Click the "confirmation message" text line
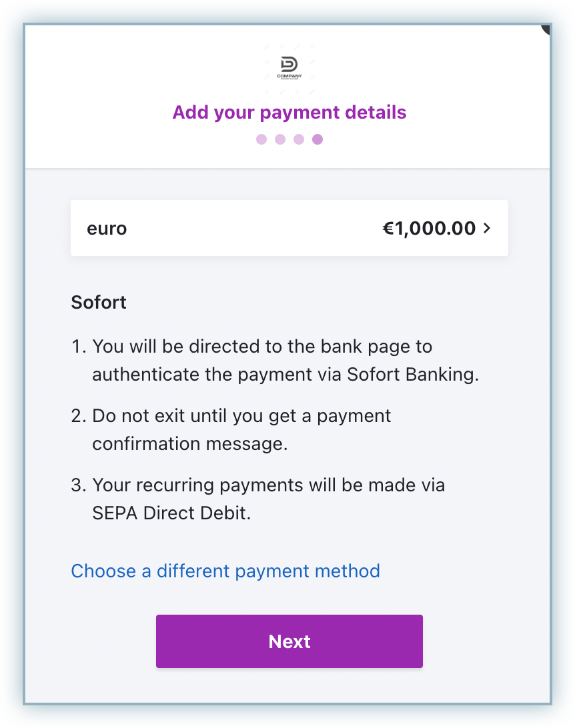 tap(190, 444)
